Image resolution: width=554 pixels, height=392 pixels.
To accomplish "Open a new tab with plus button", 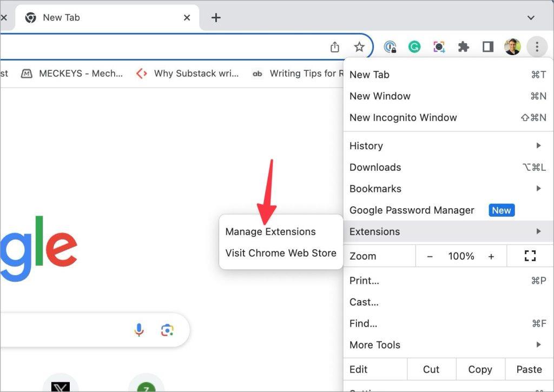I will (x=216, y=18).
